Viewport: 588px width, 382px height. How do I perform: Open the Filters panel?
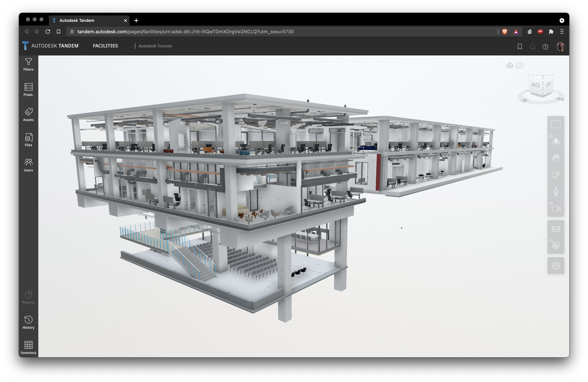tap(28, 64)
